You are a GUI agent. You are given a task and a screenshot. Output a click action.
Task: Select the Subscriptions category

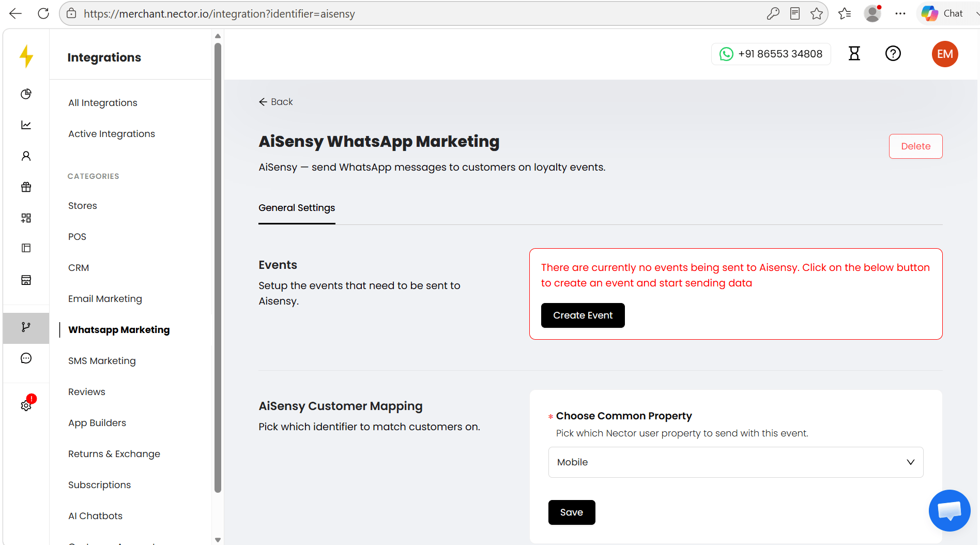point(100,485)
